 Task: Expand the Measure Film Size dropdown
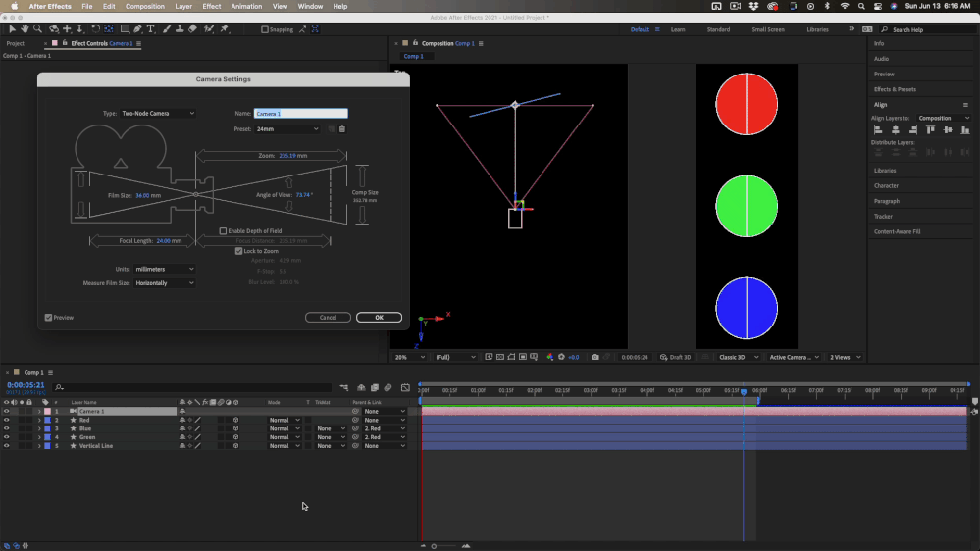tap(164, 283)
